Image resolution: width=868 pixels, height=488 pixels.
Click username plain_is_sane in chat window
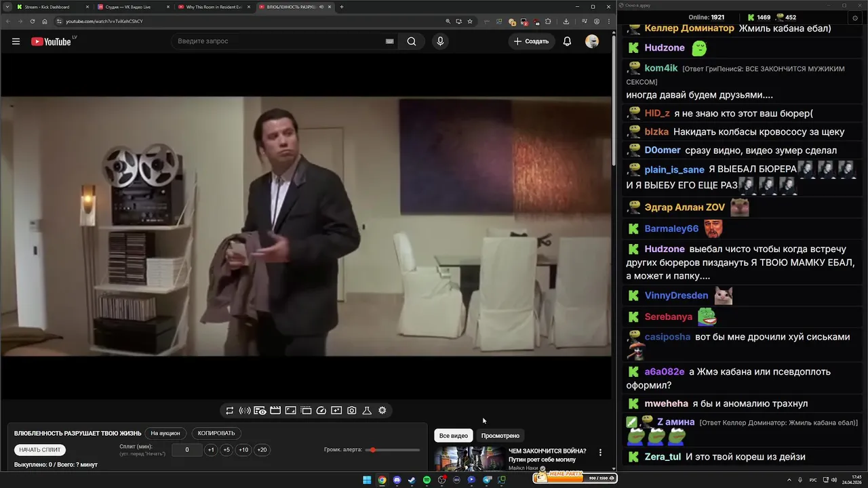[674, 169]
